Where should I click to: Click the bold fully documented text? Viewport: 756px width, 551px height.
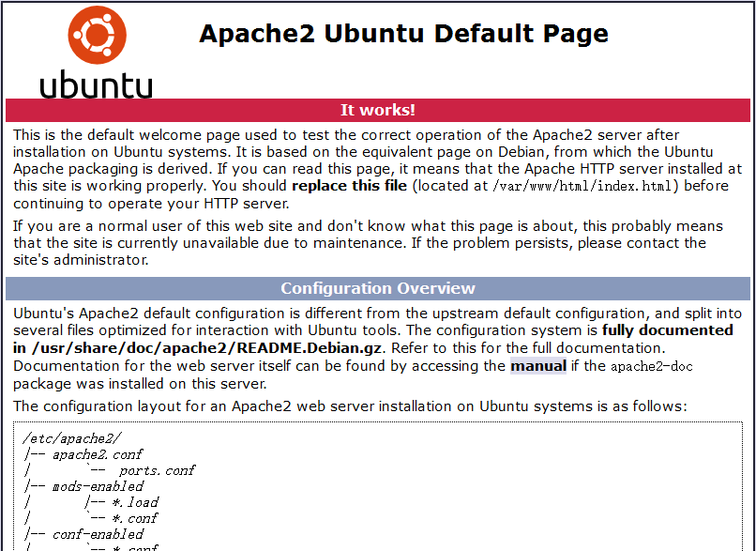click(x=668, y=330)
